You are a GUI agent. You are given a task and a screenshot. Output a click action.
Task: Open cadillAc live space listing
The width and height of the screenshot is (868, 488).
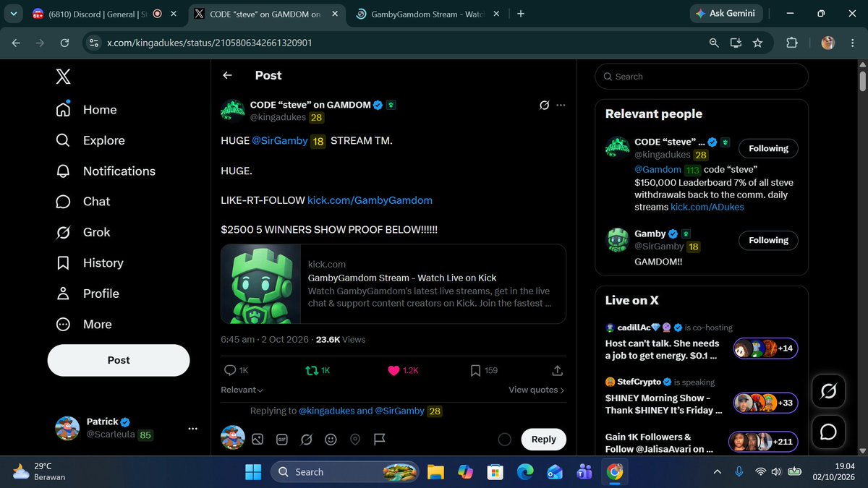point(702,341)
